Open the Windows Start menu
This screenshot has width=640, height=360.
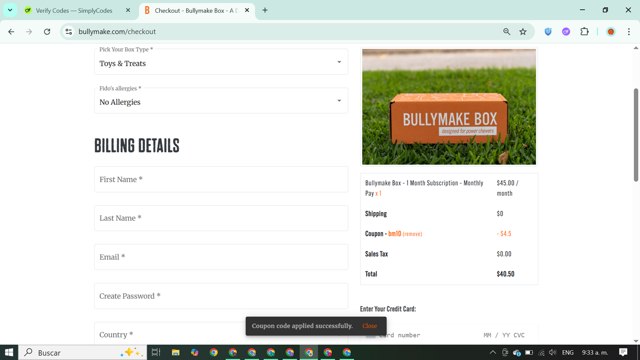pos(9,352)
